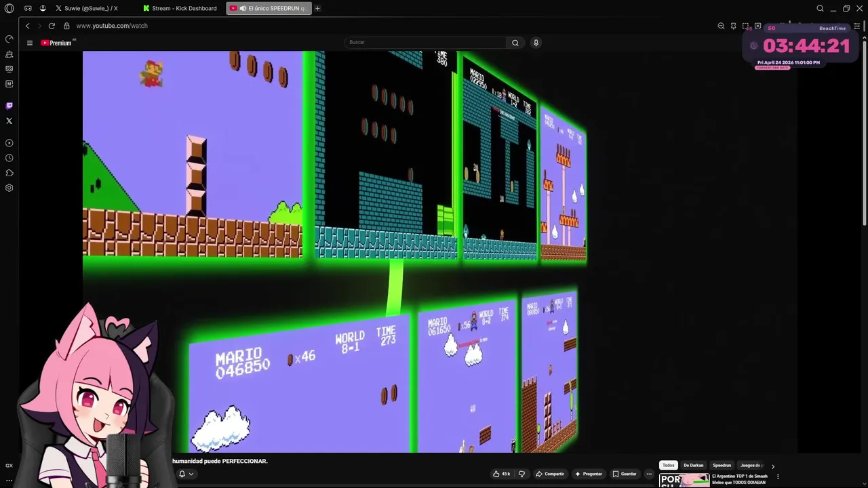Start voice search with the microphone
Screen dimensions: 868x488
[536, 43]
